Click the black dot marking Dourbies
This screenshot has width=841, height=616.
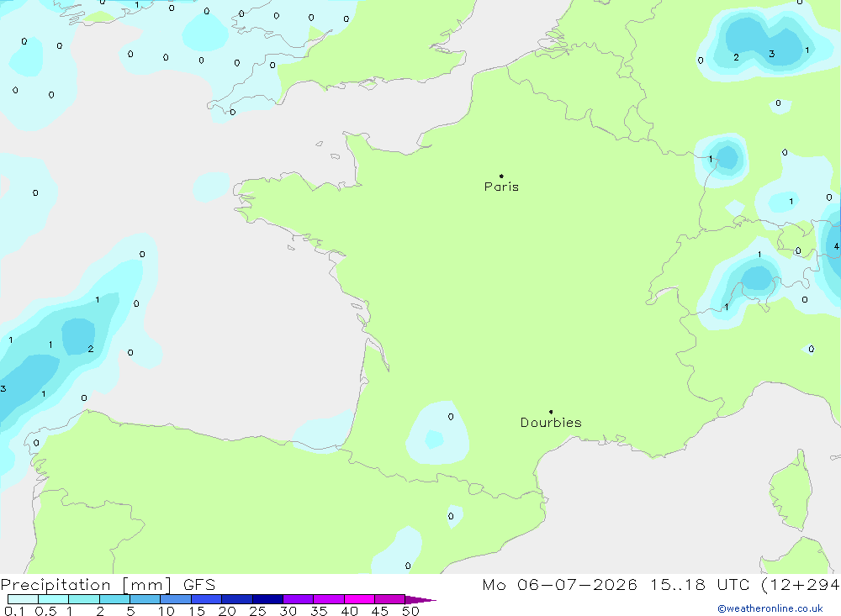[551, 412]
